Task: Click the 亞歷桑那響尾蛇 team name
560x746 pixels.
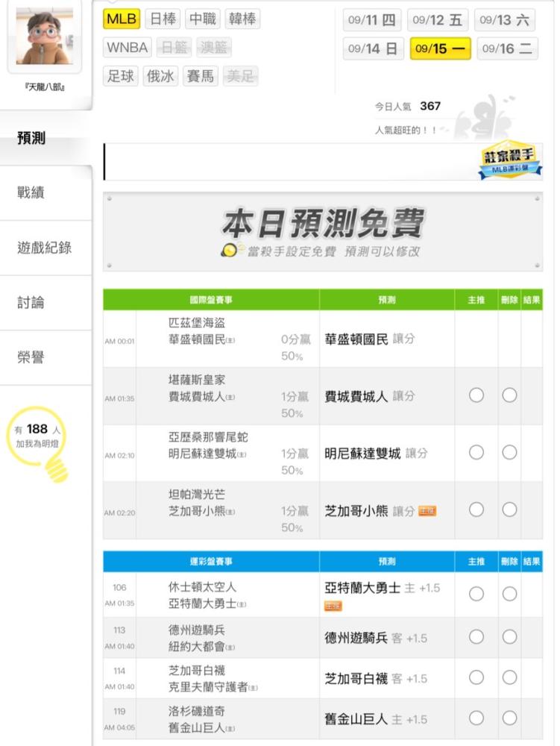Action: click(x=208, y=436)
